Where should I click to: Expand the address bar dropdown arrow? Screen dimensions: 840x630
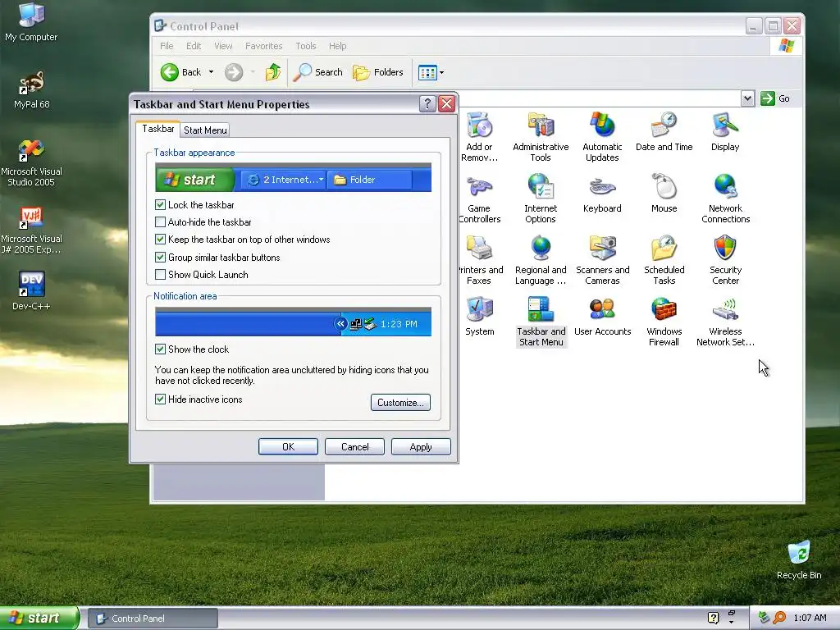click(747, 98)
